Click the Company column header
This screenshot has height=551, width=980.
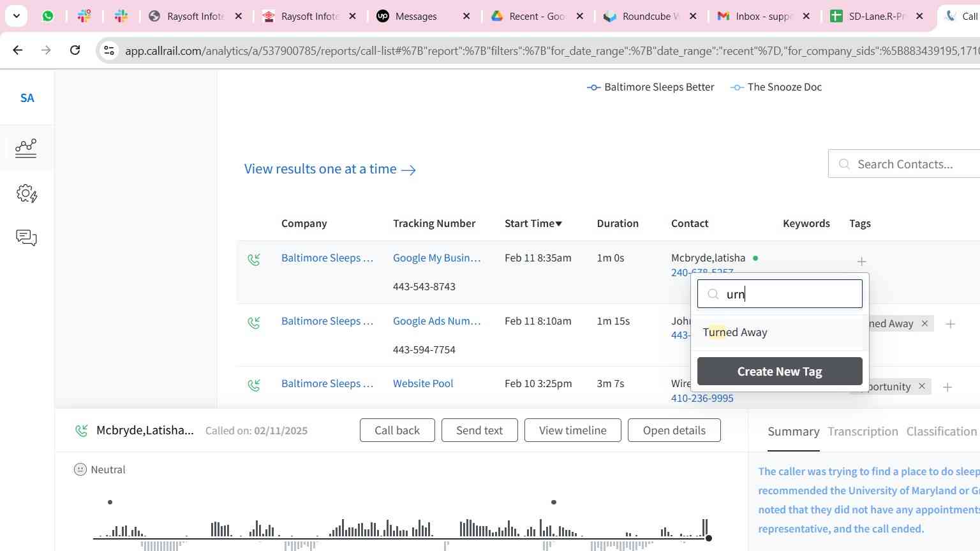pyautogui.click(x=304, y=223)
